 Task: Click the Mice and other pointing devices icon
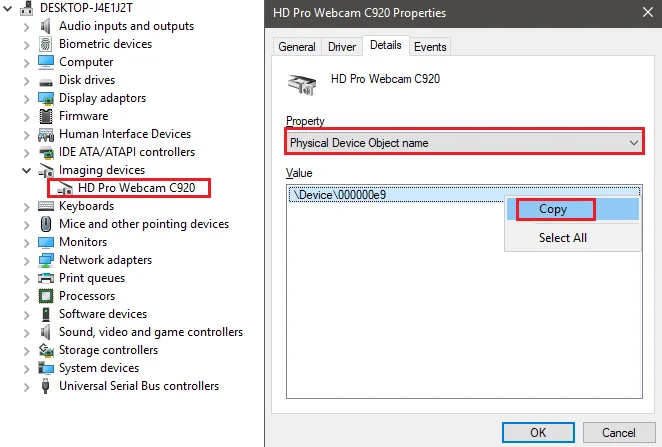(46, 224)
